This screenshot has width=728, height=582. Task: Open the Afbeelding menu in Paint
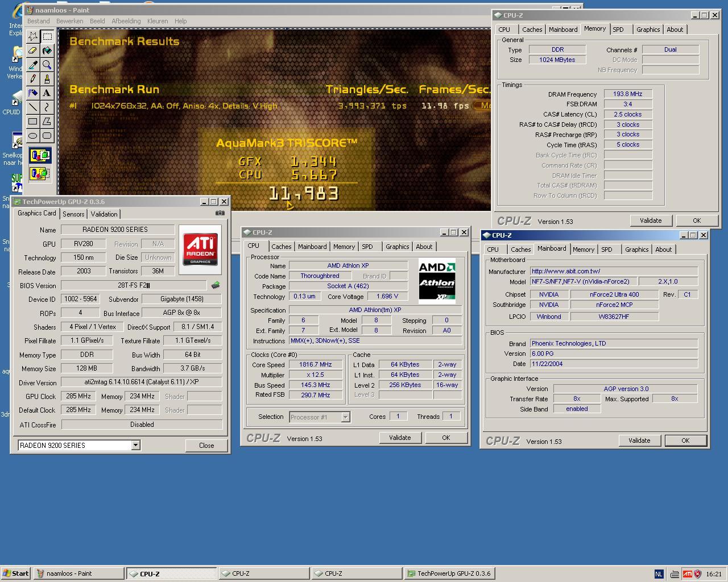(x=126, y=21)
